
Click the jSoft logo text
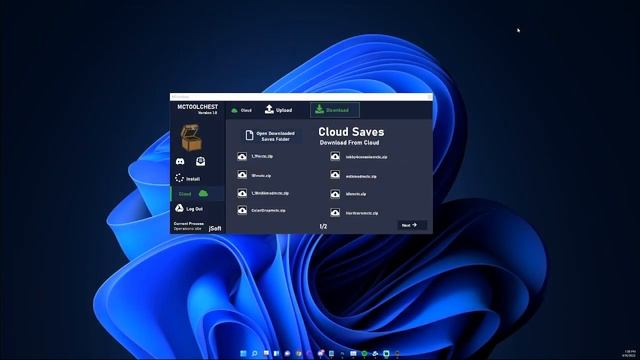tap(215, 229)
